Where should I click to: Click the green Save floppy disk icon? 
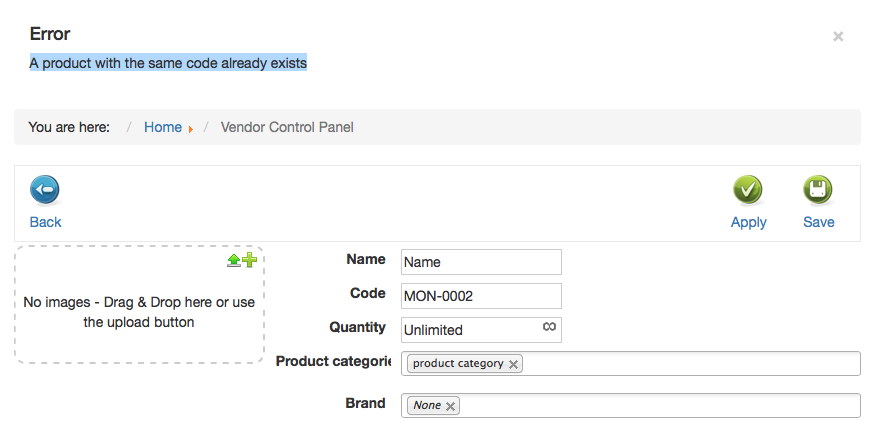coord(818,190)
